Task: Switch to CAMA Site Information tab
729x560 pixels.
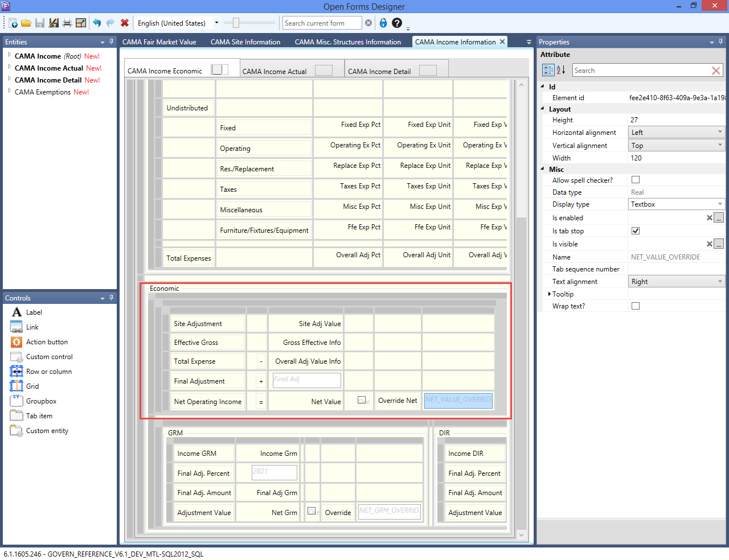Action: click(245, 42)
